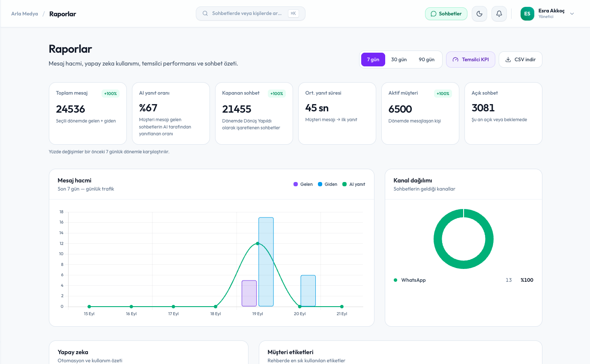Toggle the Gelen legend series
590x364 pixels.
(x=303, y=184)
